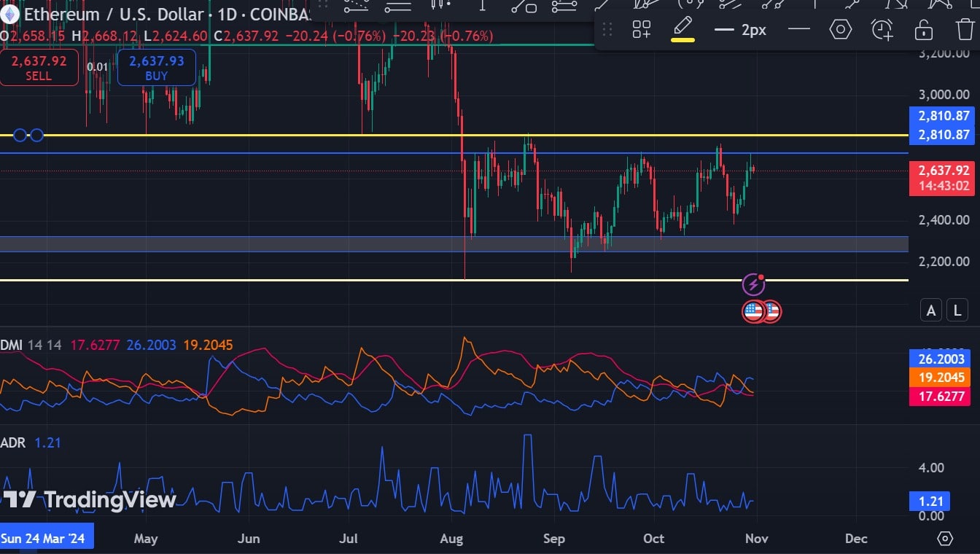The image size is (980, 554).
Task: Open the line style dropdown
Action: pyautogui.click(x=799, y=30)
